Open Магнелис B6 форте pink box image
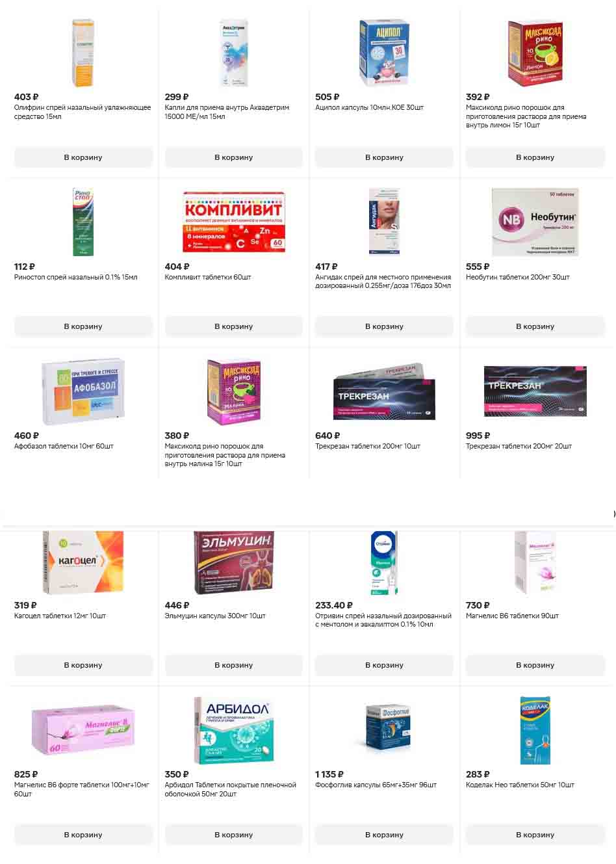Image resolution: width=616 pixels, height=864 pixels. click(83, 730)
